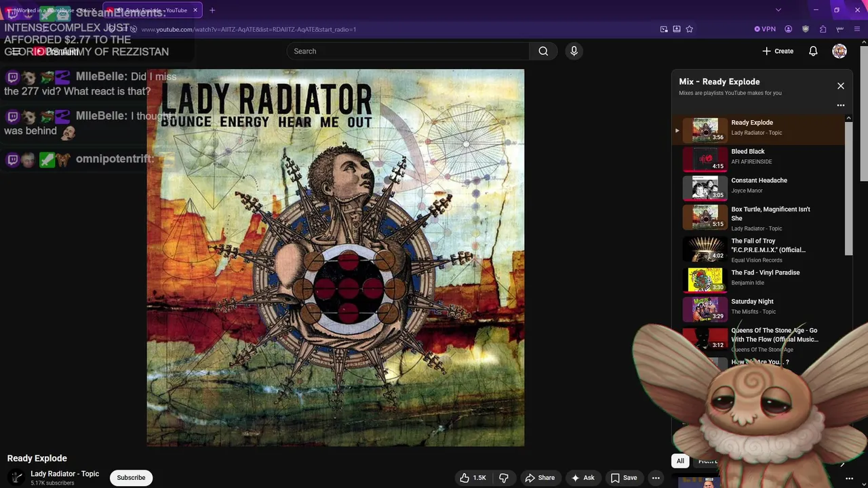
Task: Share the Ready Explode video
Action: (540, 478)
